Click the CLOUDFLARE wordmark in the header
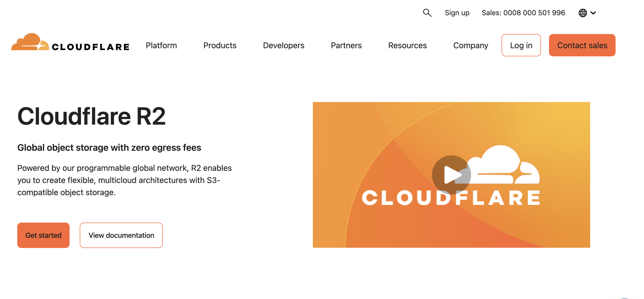644x299 pixels. 91,47
